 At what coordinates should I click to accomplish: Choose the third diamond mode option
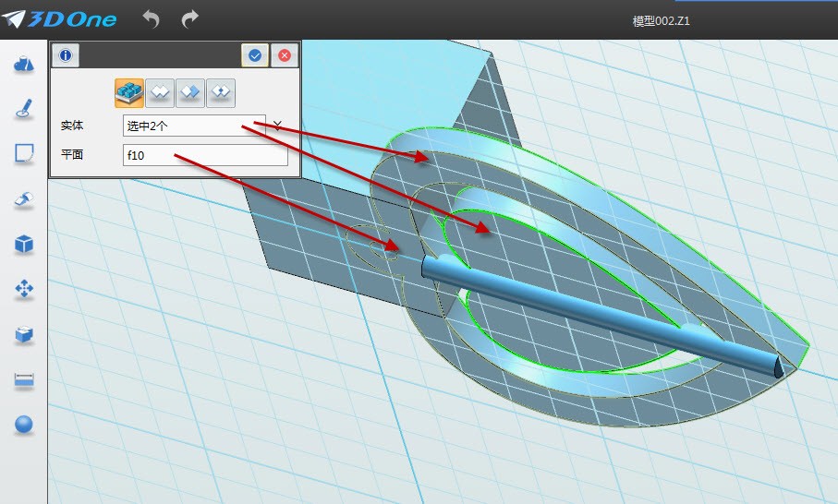[x=190, y=92]
